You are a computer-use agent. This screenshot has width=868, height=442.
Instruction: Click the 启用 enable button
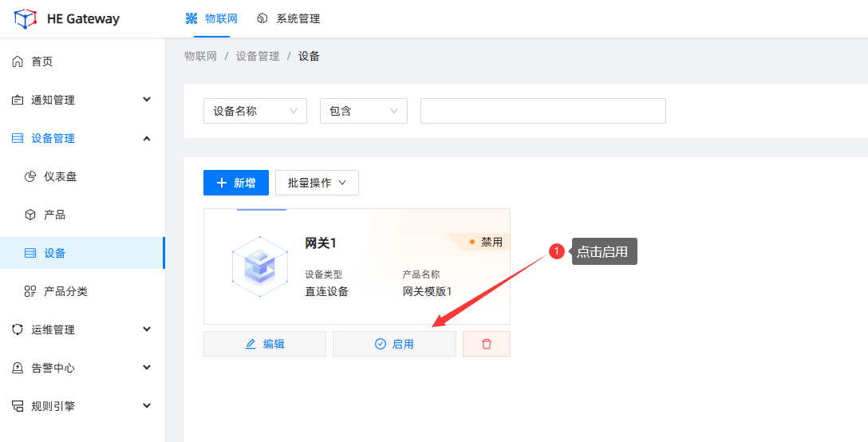[x=394, y=344]
